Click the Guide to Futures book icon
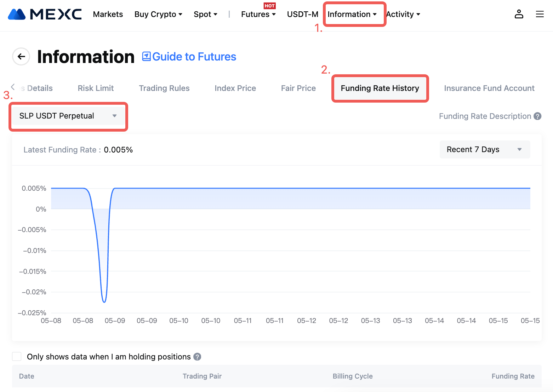Image resolution: width=553 pixels, height=392 pixels. point(146,57)
